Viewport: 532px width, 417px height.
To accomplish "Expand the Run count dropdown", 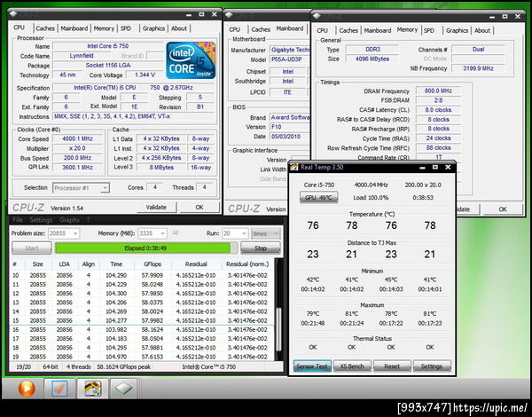I will click(244, 233).
